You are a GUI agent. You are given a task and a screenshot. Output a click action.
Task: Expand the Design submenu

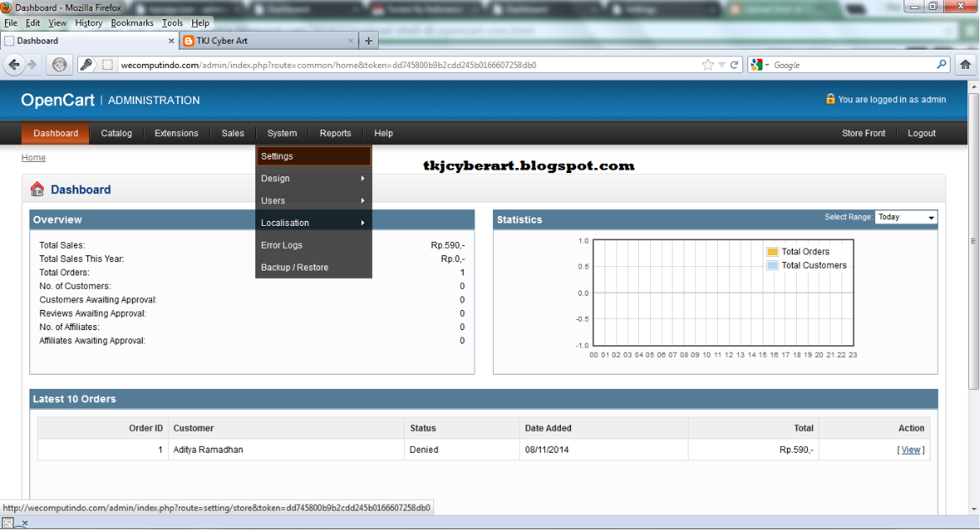click(313, 178)
